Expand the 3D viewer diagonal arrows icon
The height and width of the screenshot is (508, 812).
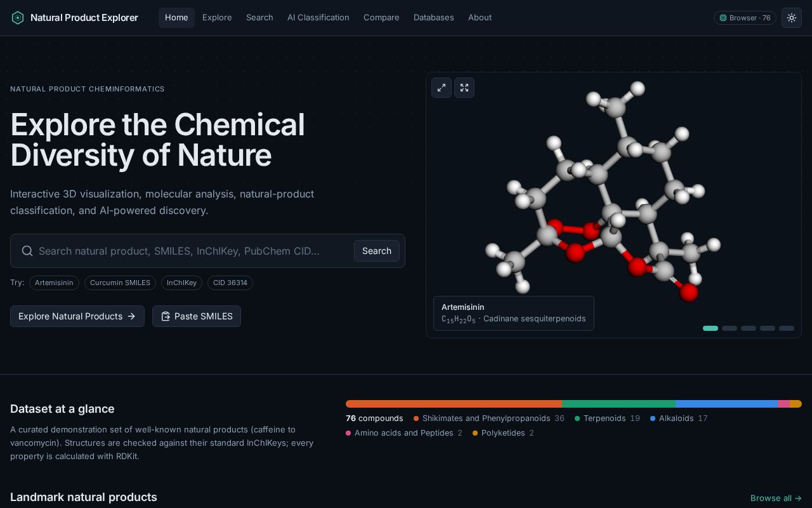click(442, 88)
